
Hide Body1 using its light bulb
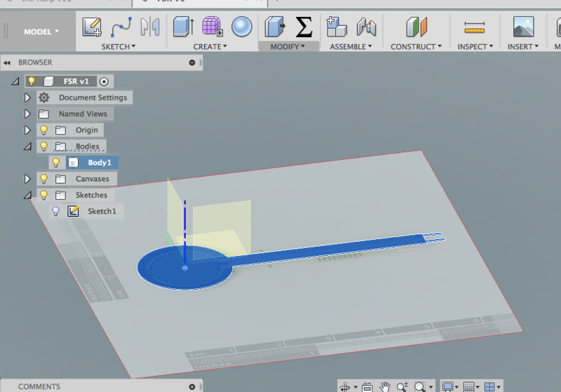pos(56,163)
